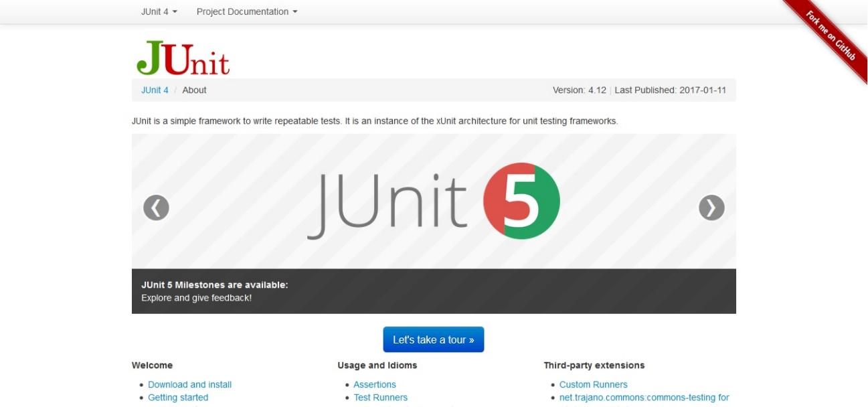
Task: Click the Third-party extensions heading
Action: coord(594,365)
